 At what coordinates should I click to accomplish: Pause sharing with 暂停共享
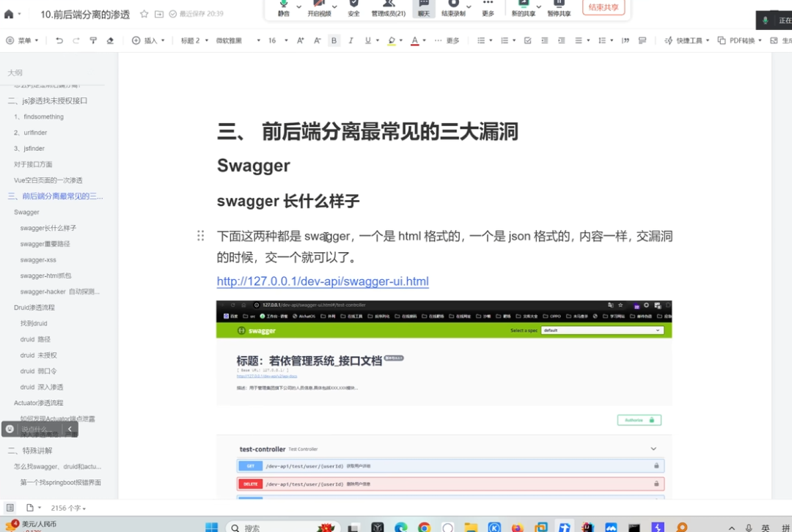coord(559,9)
